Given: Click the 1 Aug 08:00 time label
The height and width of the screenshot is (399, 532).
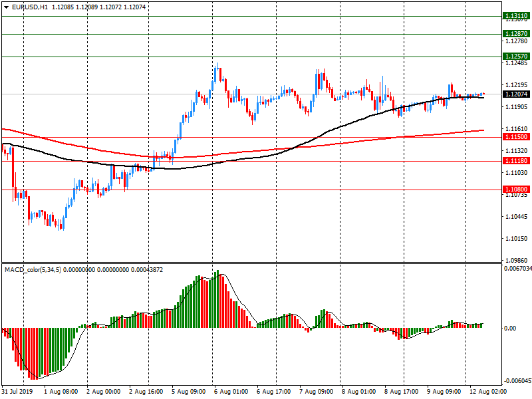Looking at the screenshot, I should 61,392.
